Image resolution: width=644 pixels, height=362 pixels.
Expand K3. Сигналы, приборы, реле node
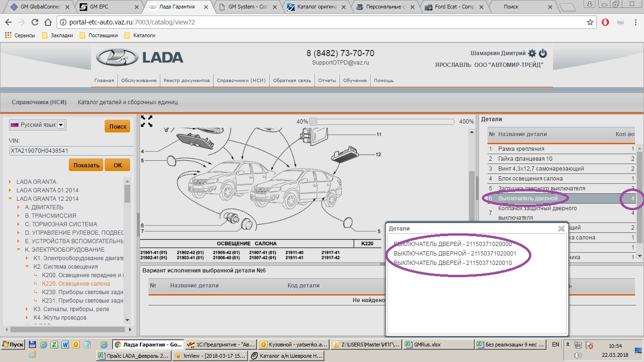pos(27,309)
